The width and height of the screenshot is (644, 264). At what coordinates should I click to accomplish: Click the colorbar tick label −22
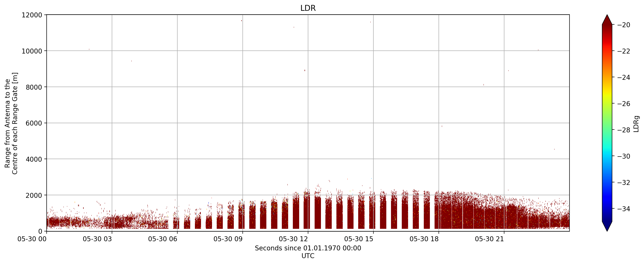point(624,51)
